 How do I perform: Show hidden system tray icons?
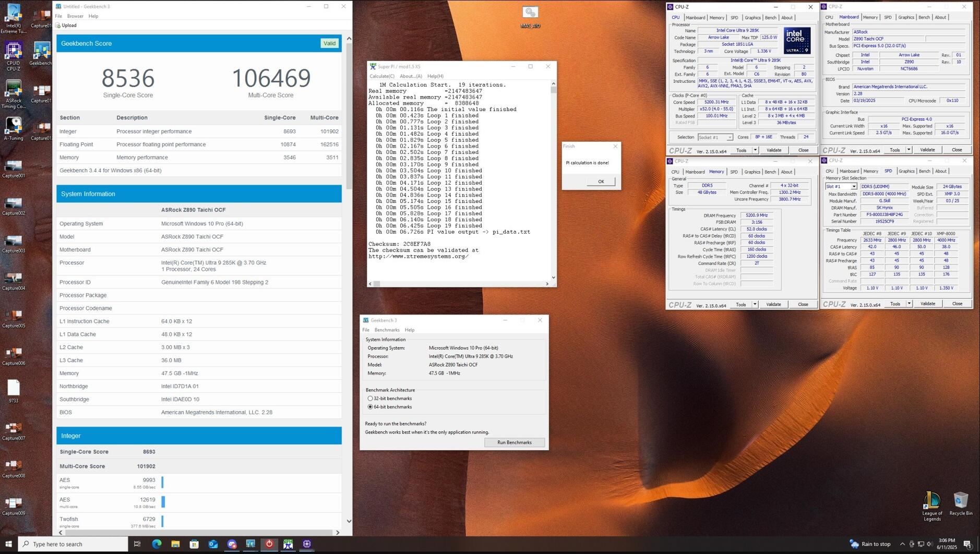[x=902, y=544]
